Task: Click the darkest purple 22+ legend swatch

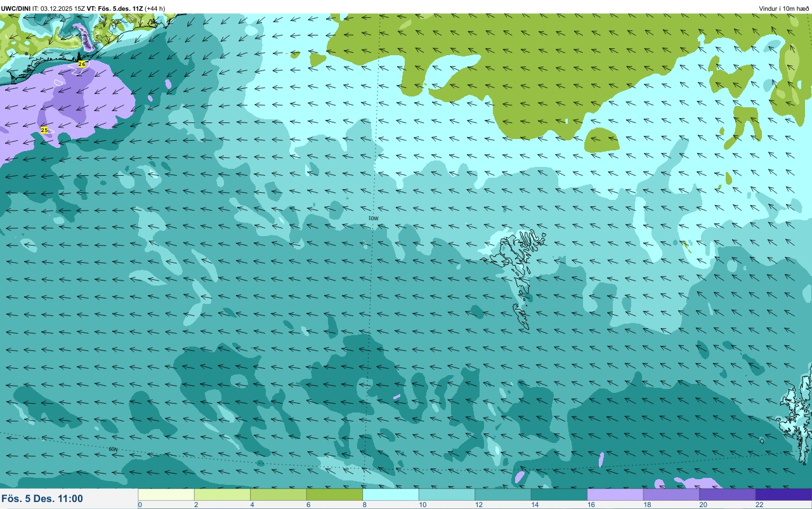Action: pyautogui.click(x=783, y=494)
